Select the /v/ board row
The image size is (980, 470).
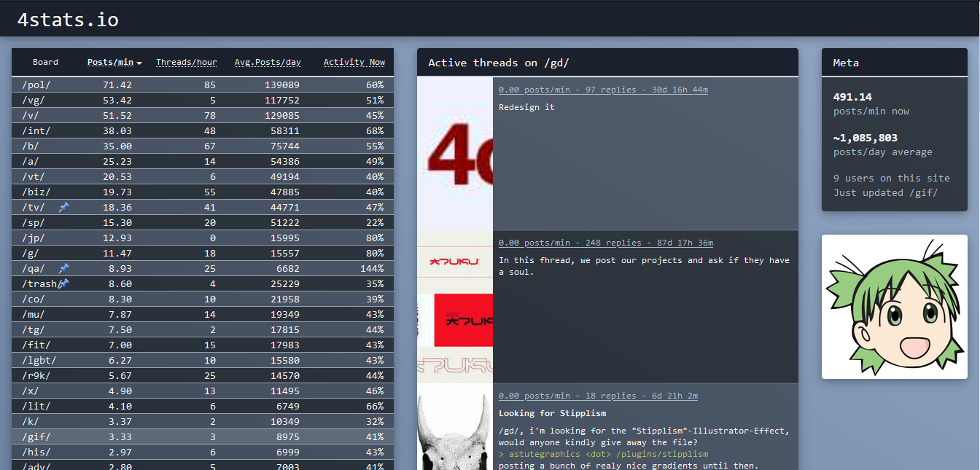tap(203, 116)
